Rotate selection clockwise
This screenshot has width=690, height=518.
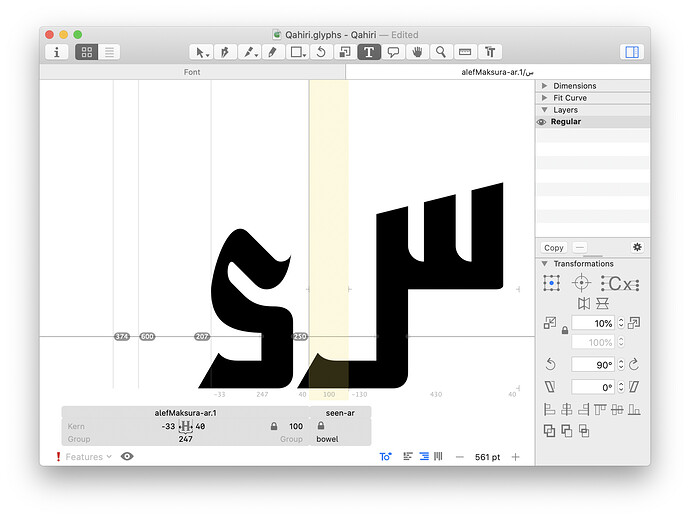point(634,364)
